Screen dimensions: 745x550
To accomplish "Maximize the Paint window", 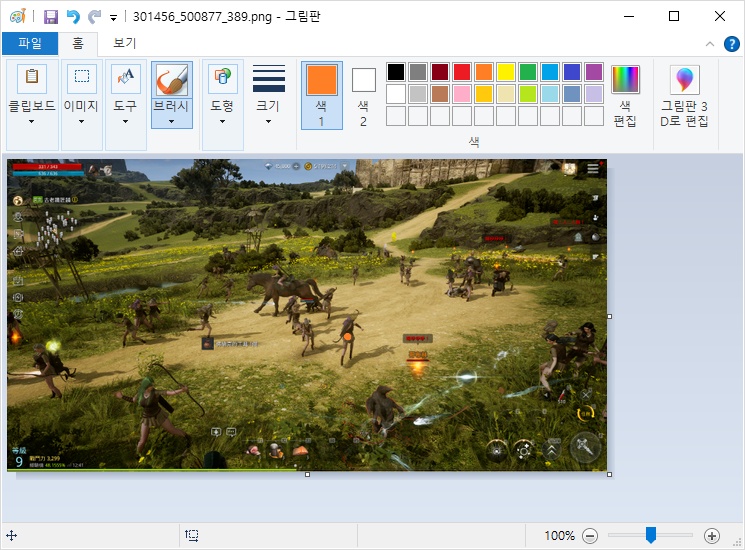I will pos(674,16).
